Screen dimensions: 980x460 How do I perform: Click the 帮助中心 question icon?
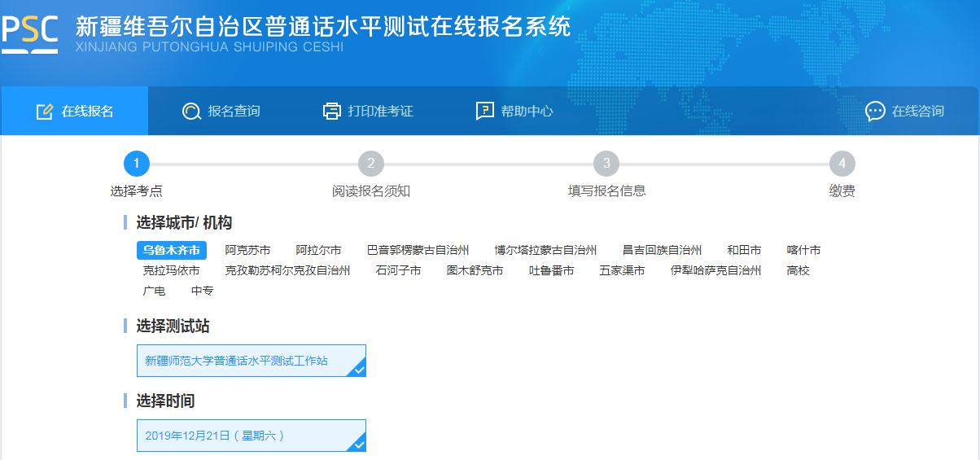485,112
